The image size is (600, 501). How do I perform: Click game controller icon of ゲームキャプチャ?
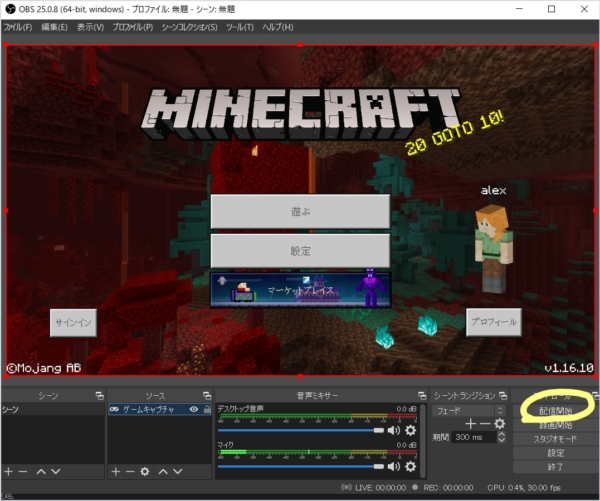click(114, 409)
